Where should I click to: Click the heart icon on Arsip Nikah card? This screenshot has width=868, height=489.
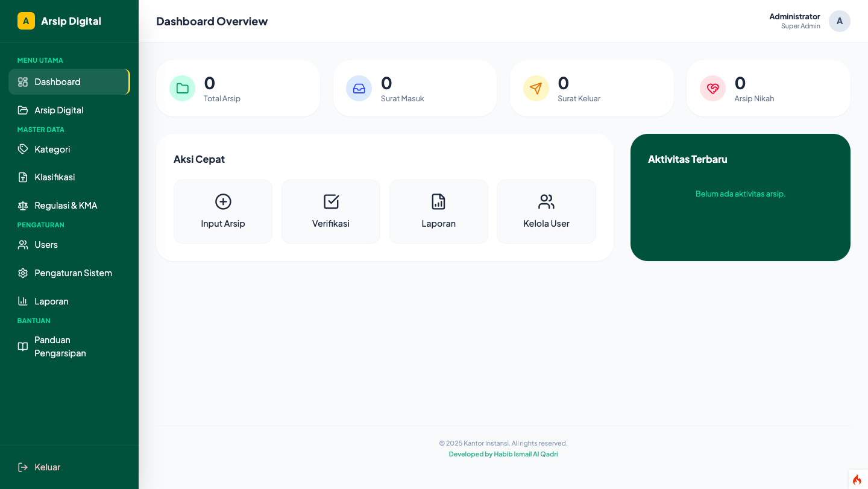(x=712, y=88)
